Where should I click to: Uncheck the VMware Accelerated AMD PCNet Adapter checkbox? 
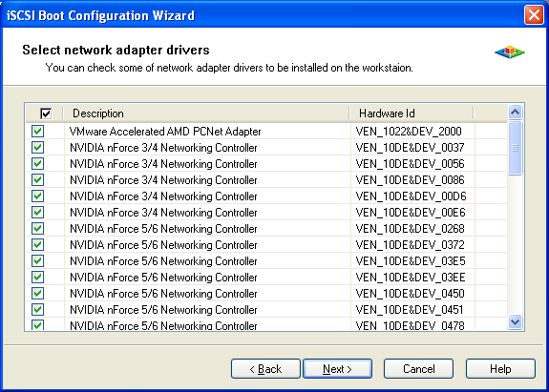(x=38, y=131)
